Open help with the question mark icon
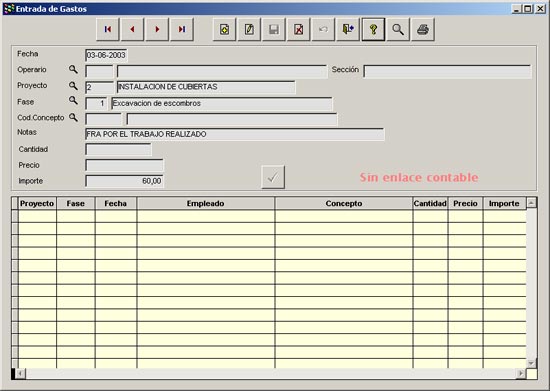550x391 pixels. (x=373, y=29)
